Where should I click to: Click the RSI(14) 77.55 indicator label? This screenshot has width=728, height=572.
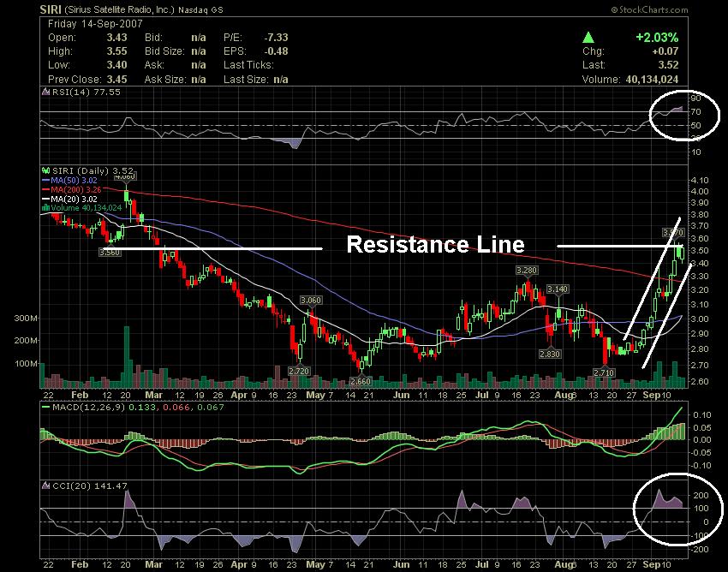tap(86, 92)
